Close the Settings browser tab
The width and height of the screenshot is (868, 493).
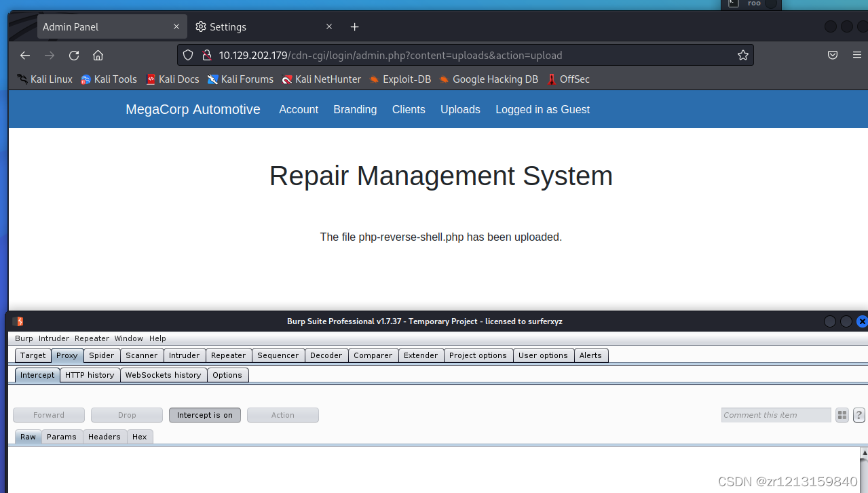click(x=329, y=27)
